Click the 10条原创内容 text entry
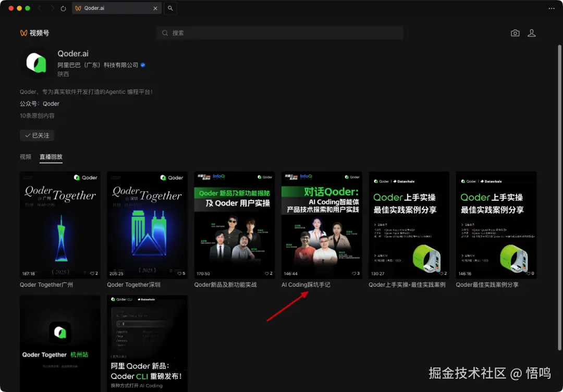 point(38,116)
